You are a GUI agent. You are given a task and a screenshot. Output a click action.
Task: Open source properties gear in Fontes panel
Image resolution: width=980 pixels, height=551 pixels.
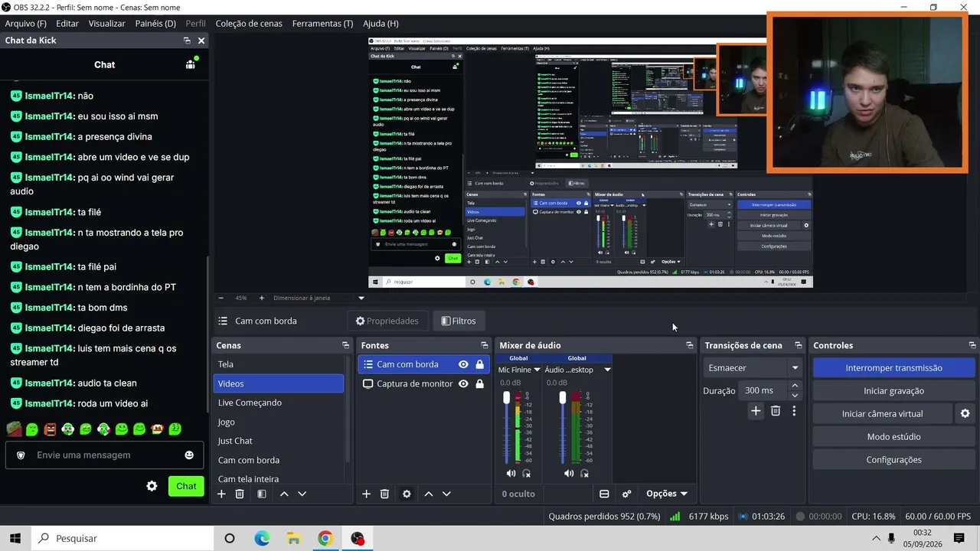click(x=407, y=494)
